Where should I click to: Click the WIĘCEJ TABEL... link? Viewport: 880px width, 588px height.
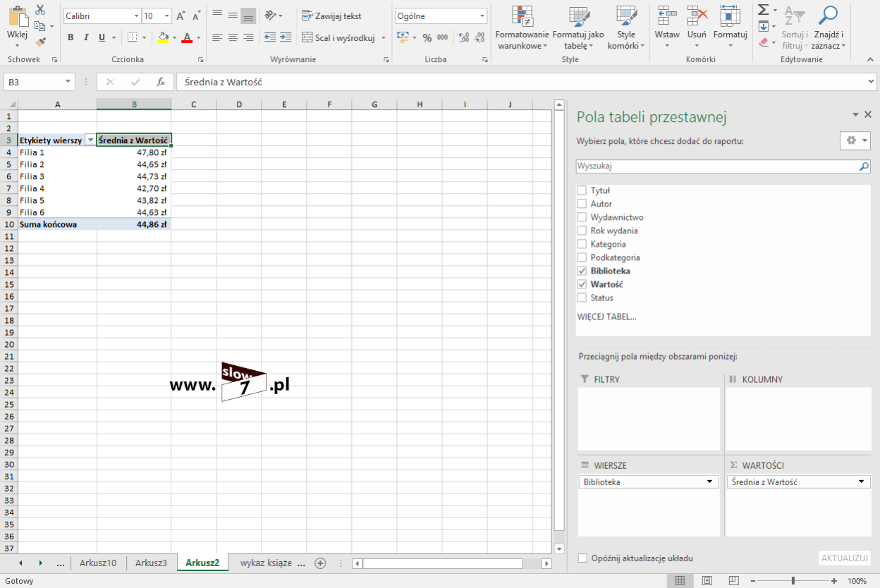click(x=606, y=317)
